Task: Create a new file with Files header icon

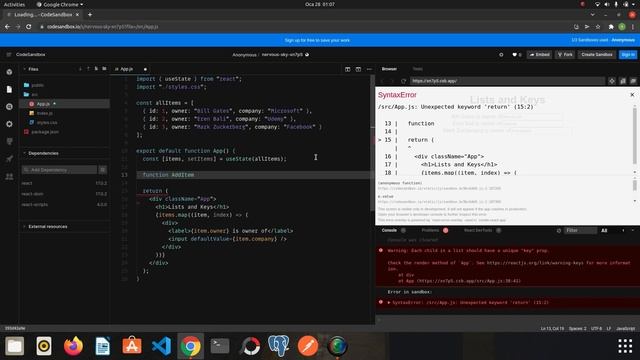Action: pos(96,69)
